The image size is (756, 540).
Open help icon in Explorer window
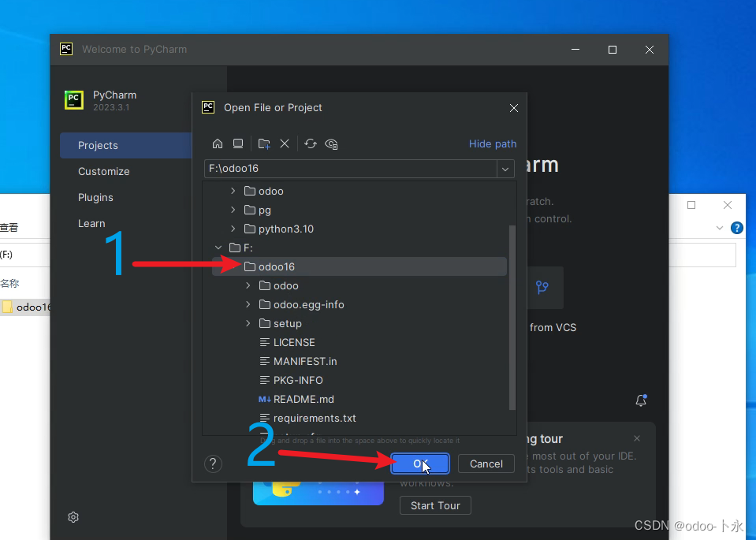pos(737,228)
